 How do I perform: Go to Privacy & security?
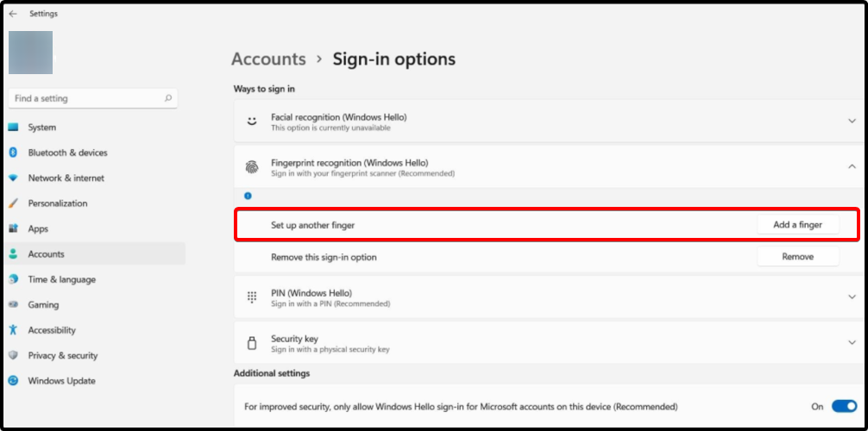(x=62, y=355)
